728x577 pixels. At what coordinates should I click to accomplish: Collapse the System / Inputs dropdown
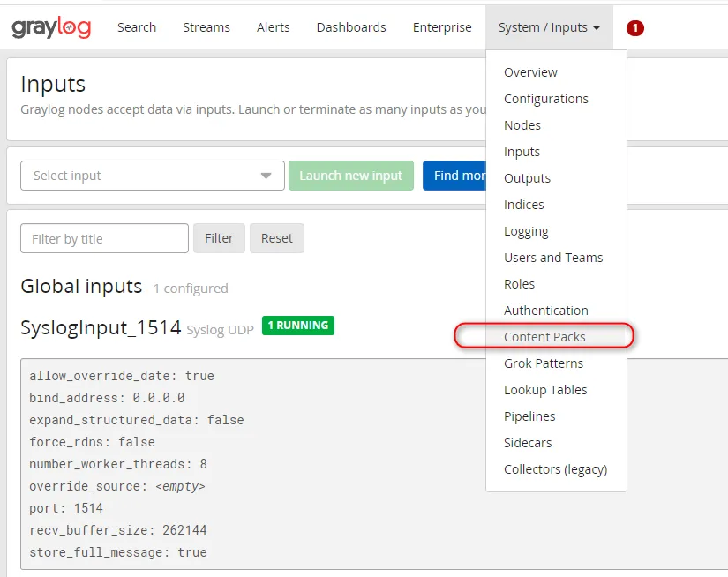click(x=549, y=27)
